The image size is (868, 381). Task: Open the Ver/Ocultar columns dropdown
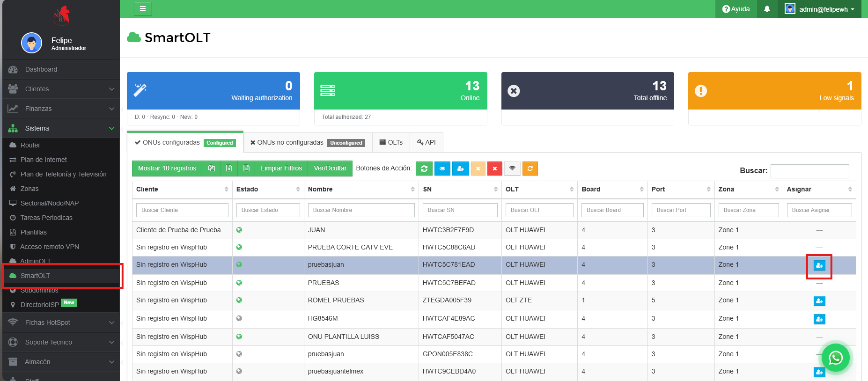click(x=330, y=169)
